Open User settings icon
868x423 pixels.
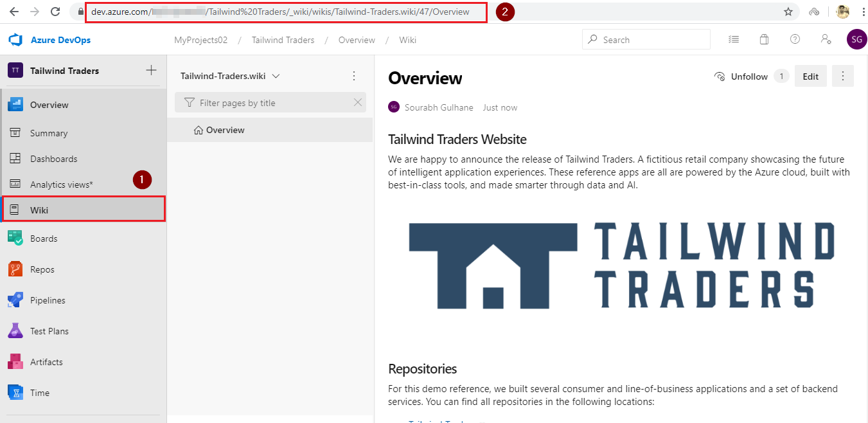point(826,39)
